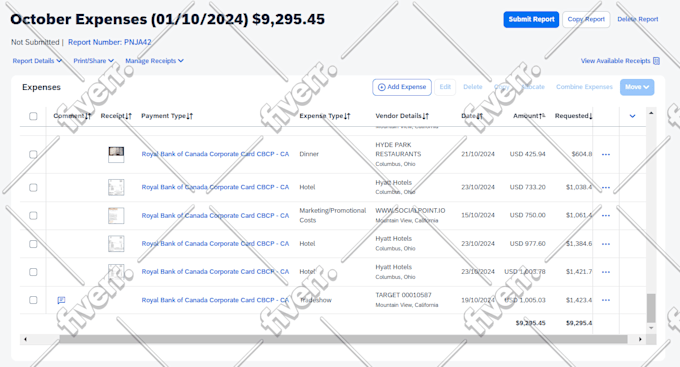Click the Copy Report button
Viewport: 680px width, 367px height.
[x=586, y=20]
